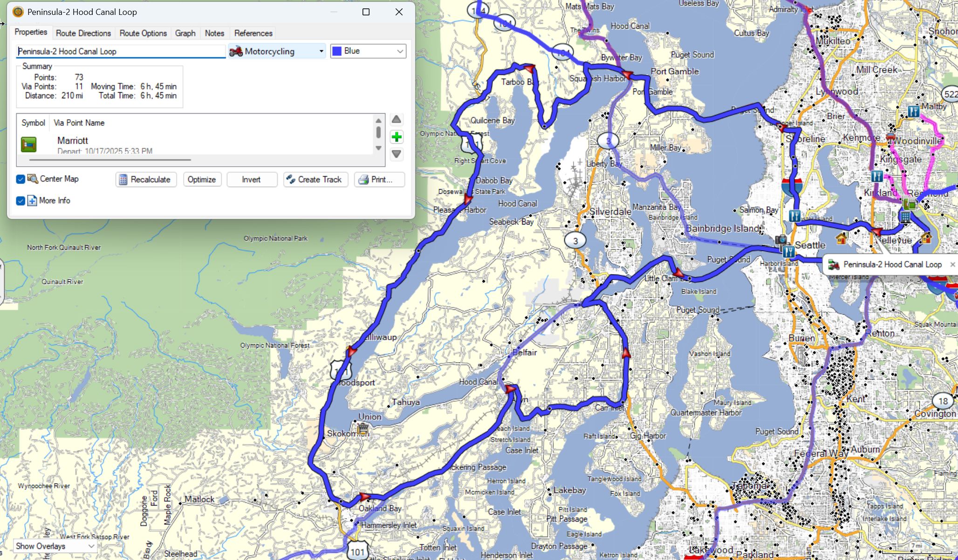Click the Marriott lodging symbol icon

29,144
